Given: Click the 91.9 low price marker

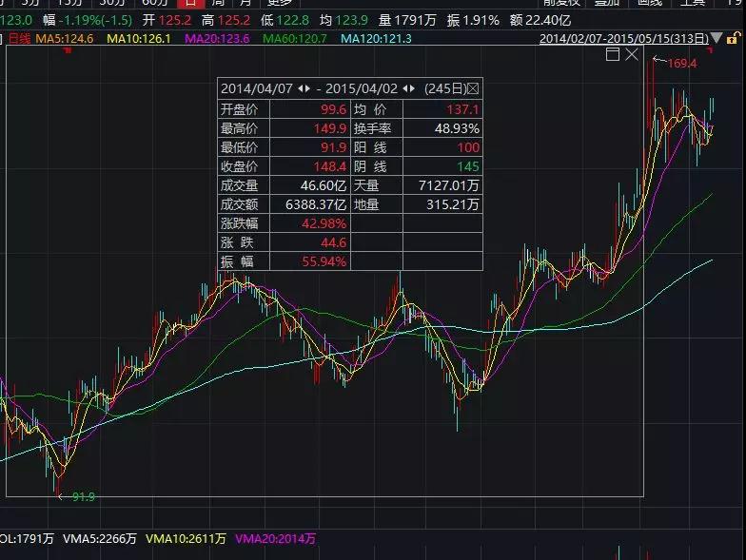Looking at the screenshot, I should pos(84,496).
